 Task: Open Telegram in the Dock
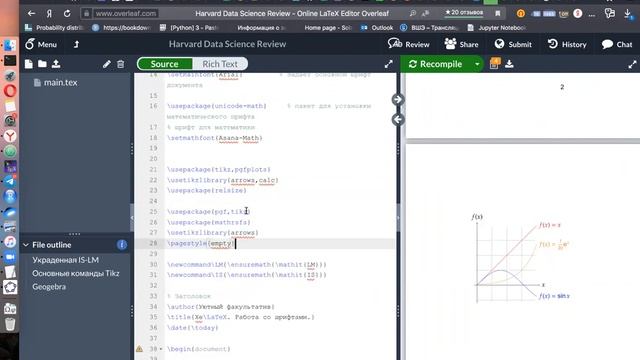[x=10, y=181]
